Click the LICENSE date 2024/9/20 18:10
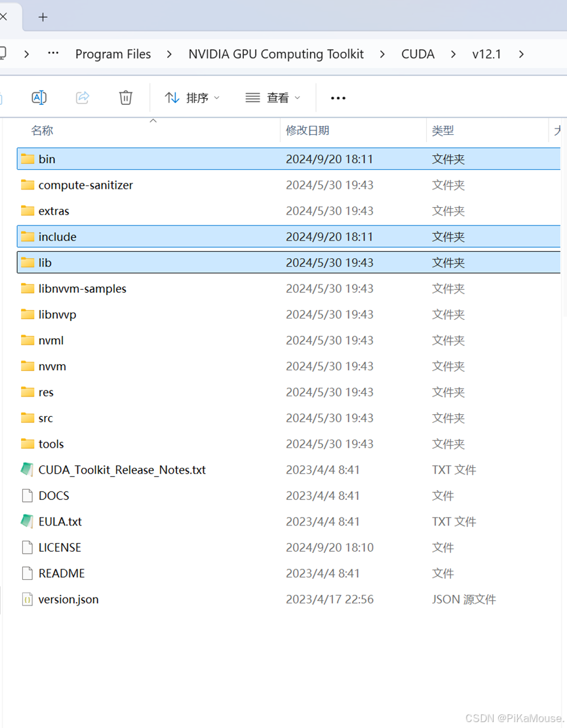Viewport: 567px width, 728px height. click(x=330, y=548)
